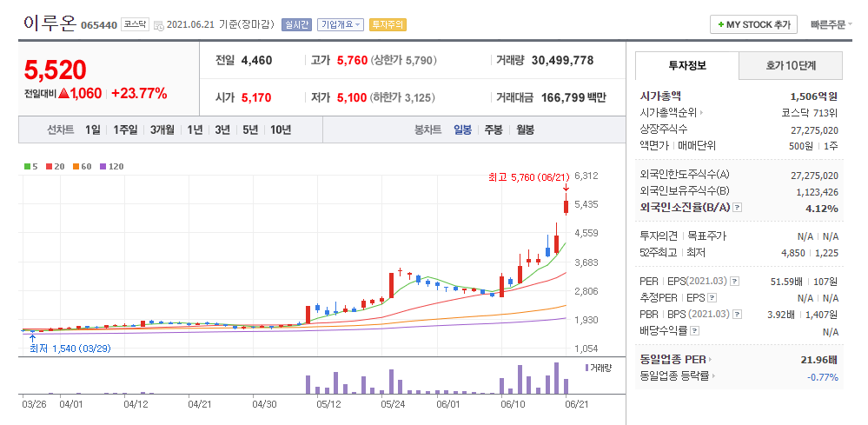Screen dimensions: 868x425
Task: Click the 거래대금 value 166,799 백만
Action: tap(573, 98)
